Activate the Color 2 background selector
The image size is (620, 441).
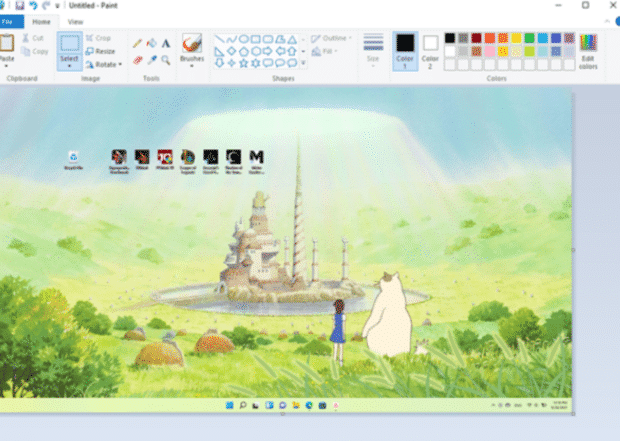click(430, 51)
